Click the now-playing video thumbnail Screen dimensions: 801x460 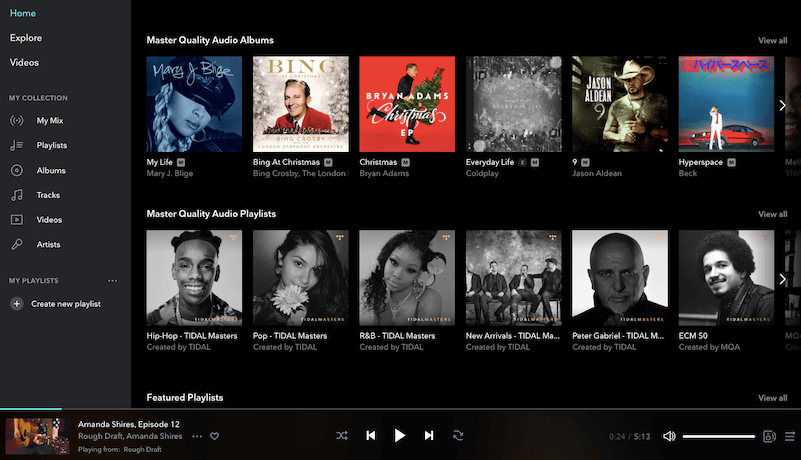[x=37, y=436]
